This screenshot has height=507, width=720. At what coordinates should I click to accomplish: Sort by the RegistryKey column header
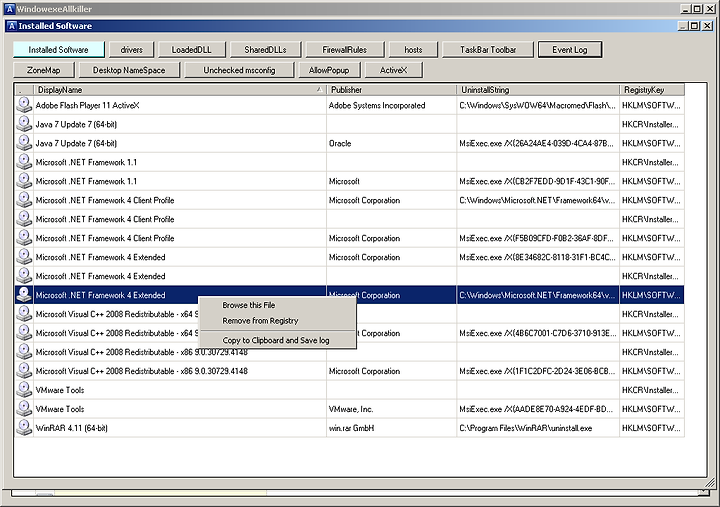(652, 90)
